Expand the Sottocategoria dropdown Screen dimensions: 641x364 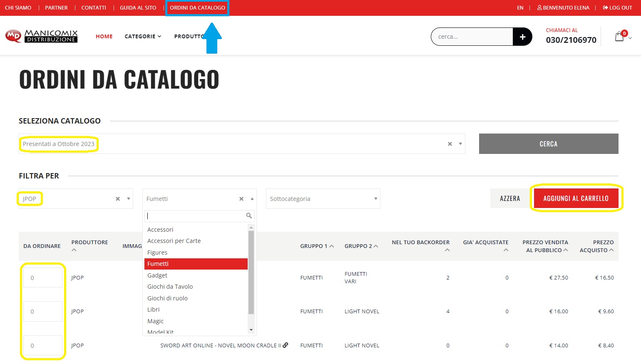[375, 199]
